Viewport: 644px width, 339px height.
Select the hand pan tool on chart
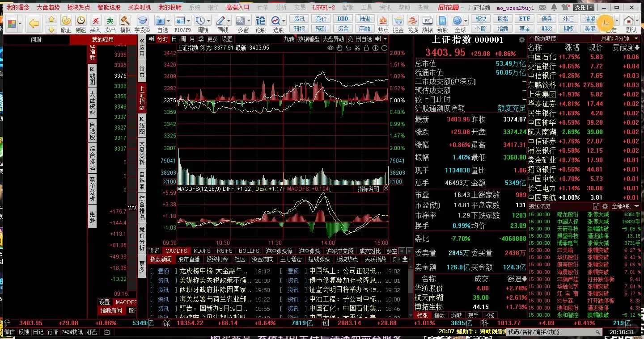(x=339, y=48)
